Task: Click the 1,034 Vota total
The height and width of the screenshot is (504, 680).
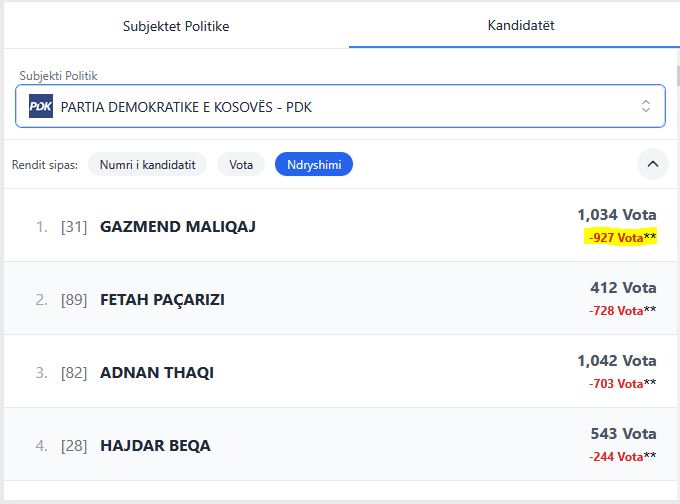Action: [x=616, y=214]
